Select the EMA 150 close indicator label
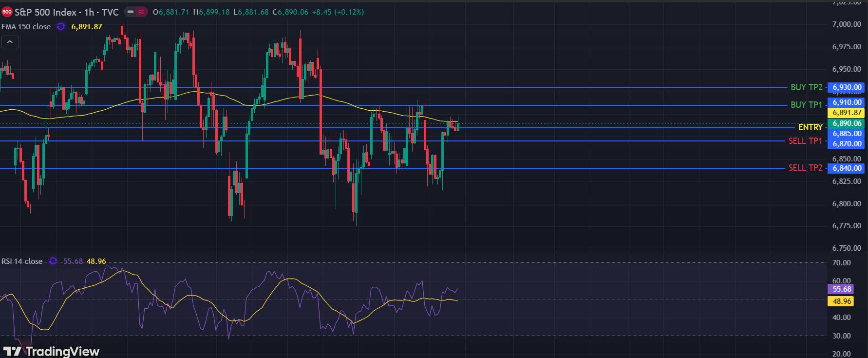Viewport: 868px width, 358px height. tap(26, 27)
